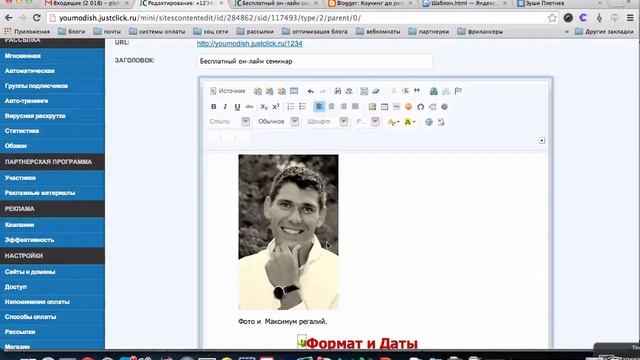Click the Заголовок title input field
640x360 pixels.
(315, 61)
